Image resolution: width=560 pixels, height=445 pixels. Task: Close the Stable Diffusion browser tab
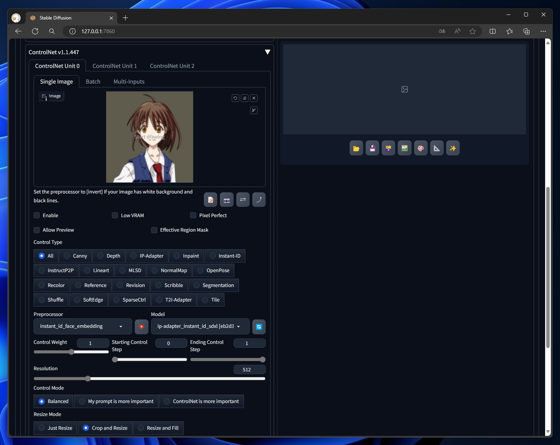(x=111, y=18)
